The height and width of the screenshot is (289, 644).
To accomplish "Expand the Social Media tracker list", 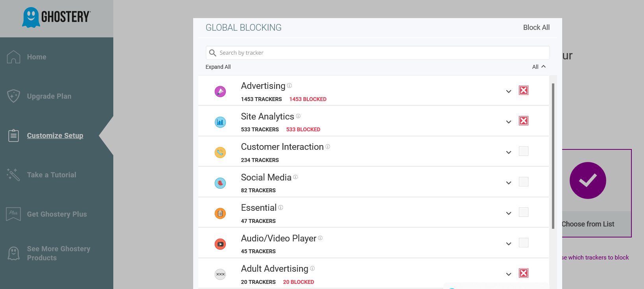I will pyautogui.click(x=509, y=183).
